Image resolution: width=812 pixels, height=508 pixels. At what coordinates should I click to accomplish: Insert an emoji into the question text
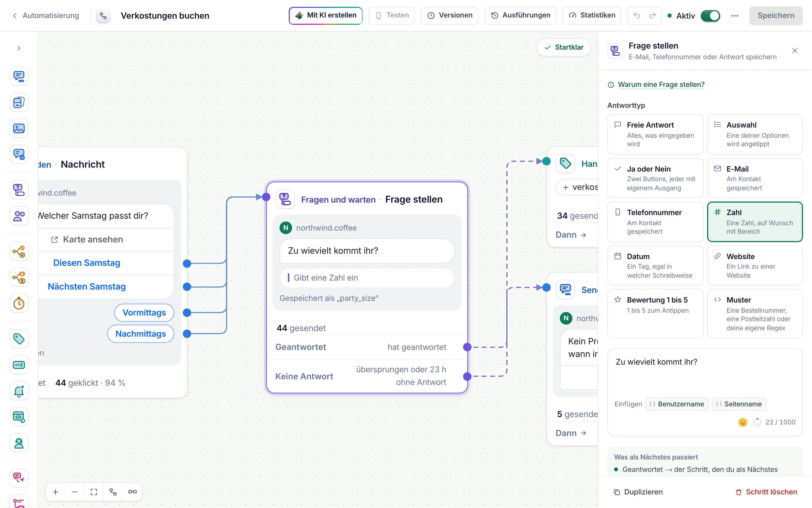click(743, 422)
